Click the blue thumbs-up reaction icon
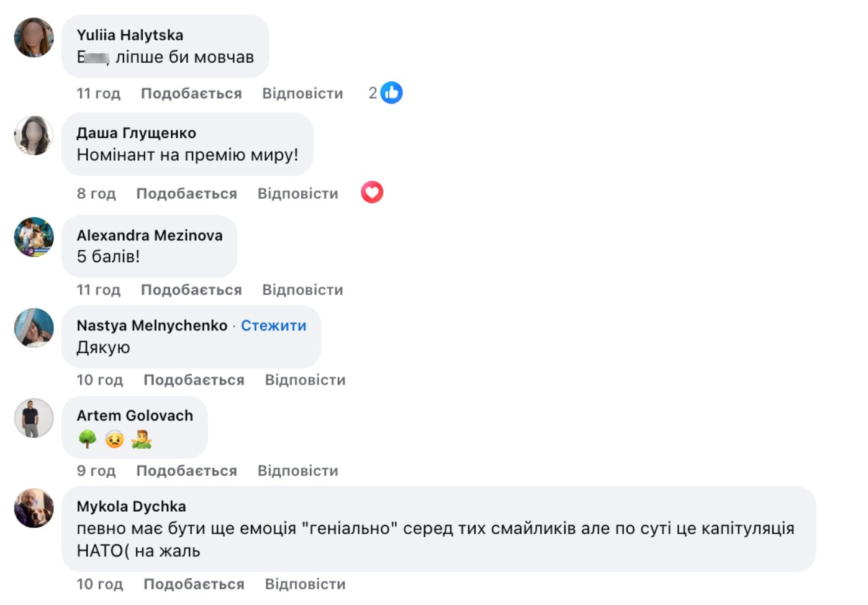 click(391, 93)
